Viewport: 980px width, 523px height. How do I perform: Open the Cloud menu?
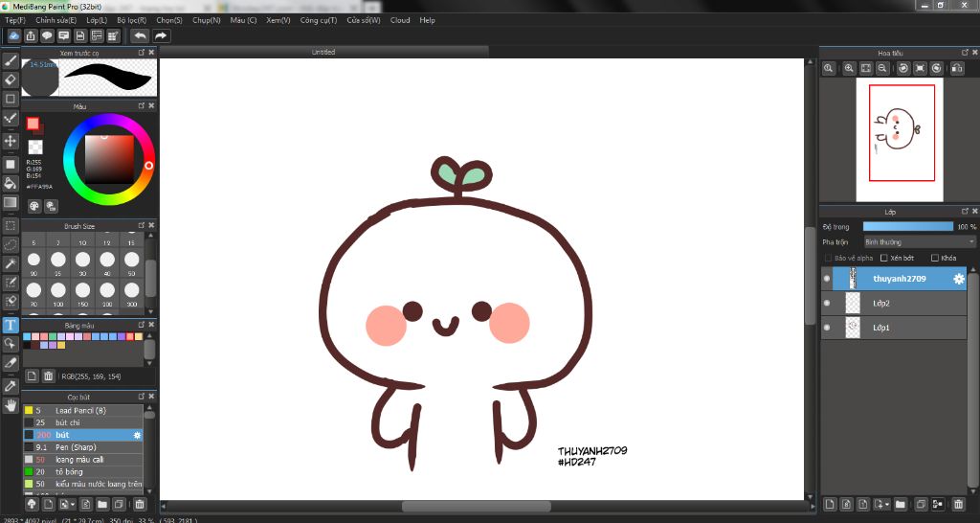(400, 20)
